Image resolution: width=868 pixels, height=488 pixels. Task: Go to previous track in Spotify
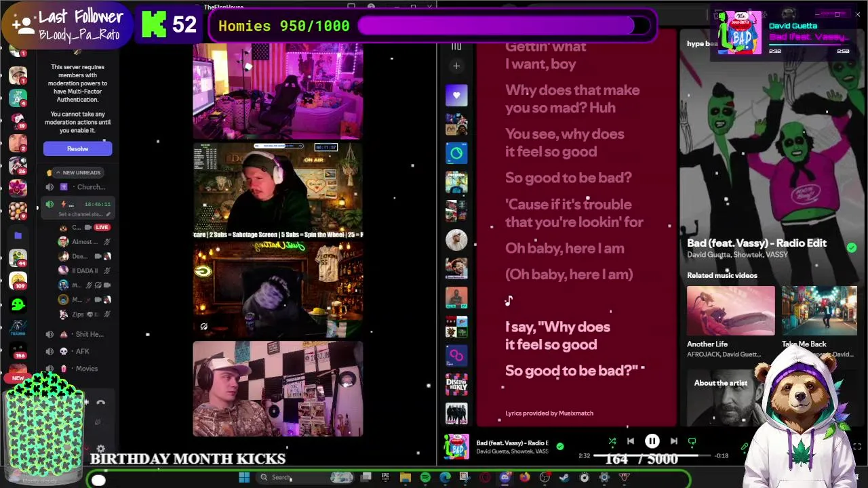click(630, 441)
